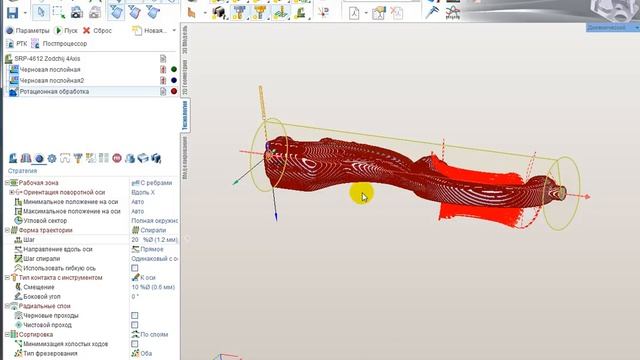Switch to the 'Моделирование' vertical tab
The width and height of the screenshot is (640, 360).
(185, 158)
